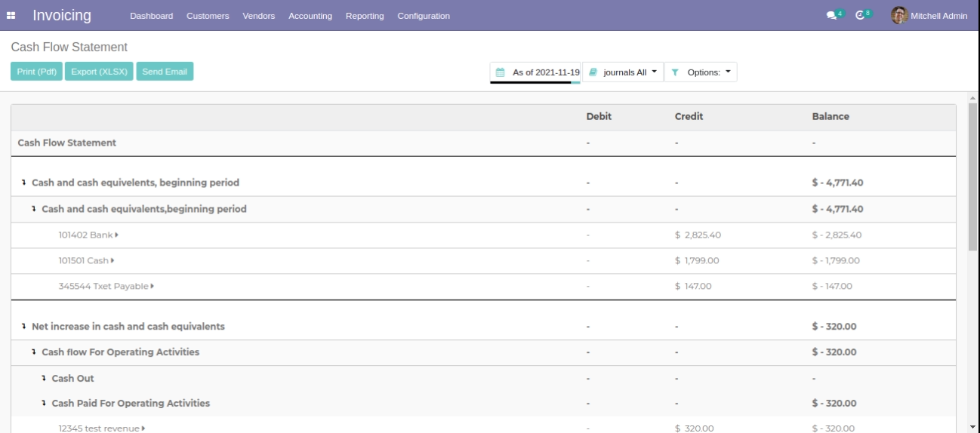Click the calendar icon beside the date

pos(500,72)
